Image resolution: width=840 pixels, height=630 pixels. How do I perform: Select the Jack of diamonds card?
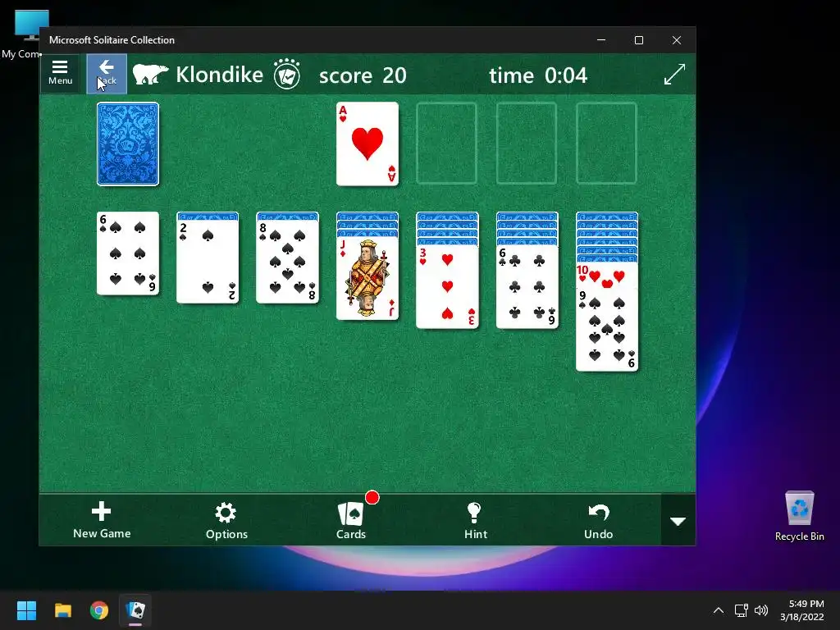click(367, 278)
